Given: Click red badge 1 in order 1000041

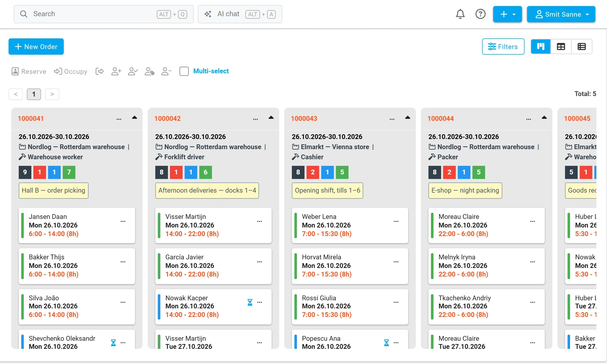Looking at the screenshot, I should tap(39, 172).
